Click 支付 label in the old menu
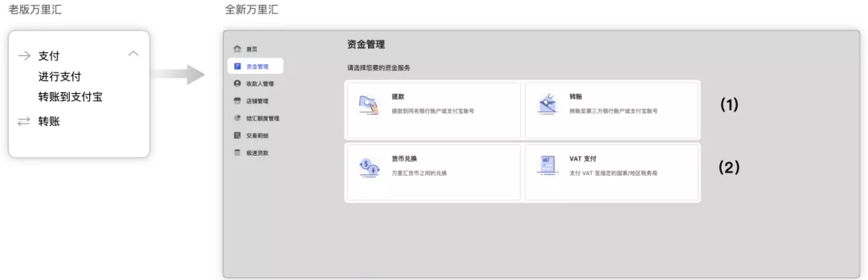 click(49, 56)
